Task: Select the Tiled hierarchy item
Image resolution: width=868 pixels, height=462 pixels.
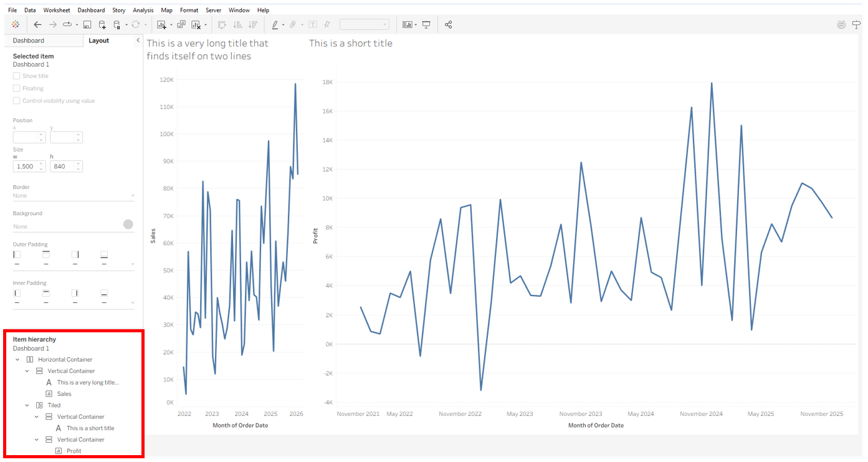Action: pos(54,405)
